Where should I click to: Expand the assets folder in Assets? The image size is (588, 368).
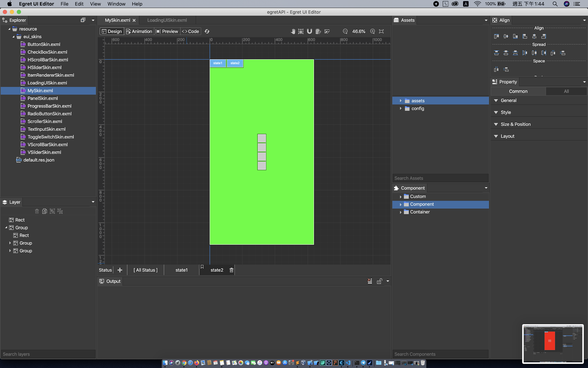pos(401,101)
